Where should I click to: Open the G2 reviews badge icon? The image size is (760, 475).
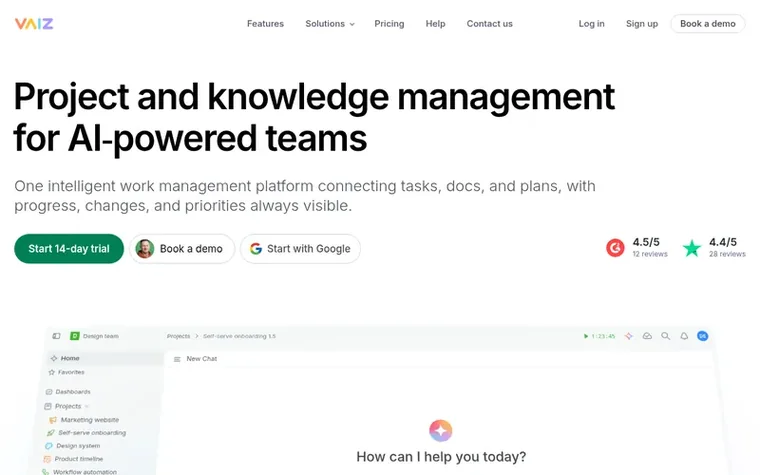tap(615, 248)
